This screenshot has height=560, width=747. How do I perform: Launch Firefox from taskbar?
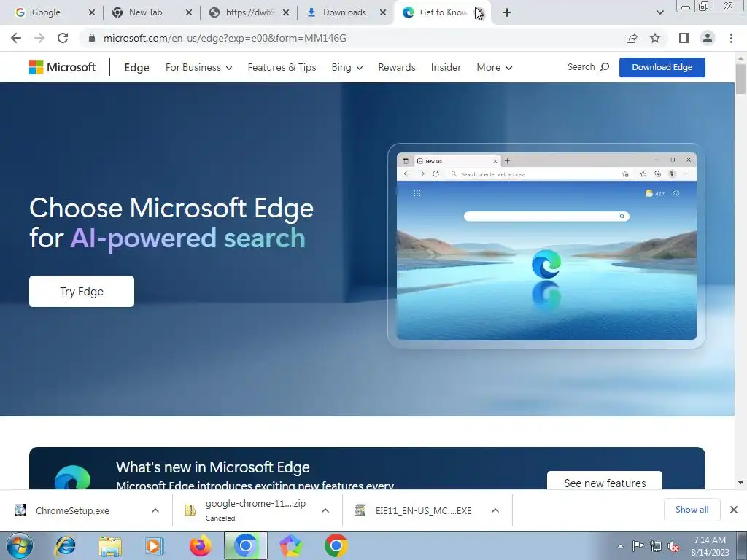(x=200, y=545)
